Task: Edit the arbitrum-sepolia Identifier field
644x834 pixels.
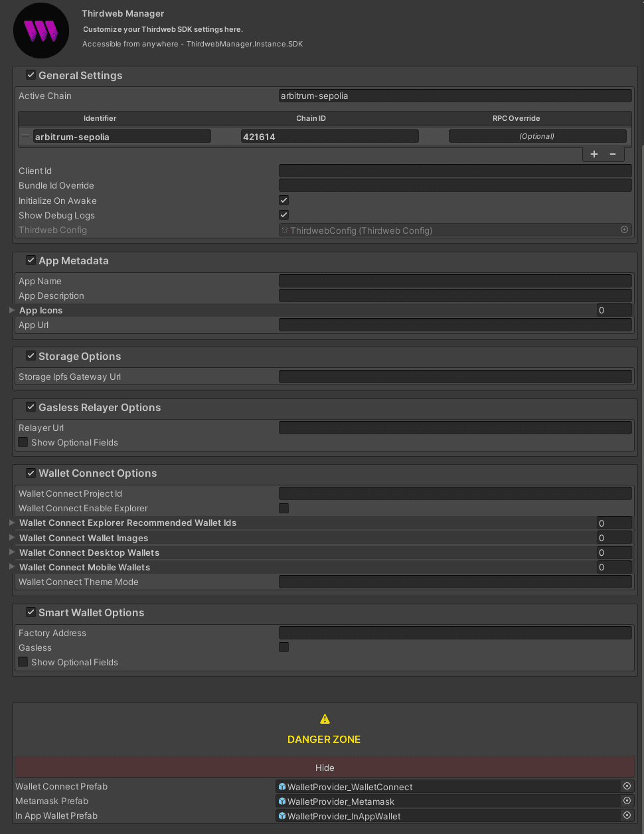Action: (122, 136)
